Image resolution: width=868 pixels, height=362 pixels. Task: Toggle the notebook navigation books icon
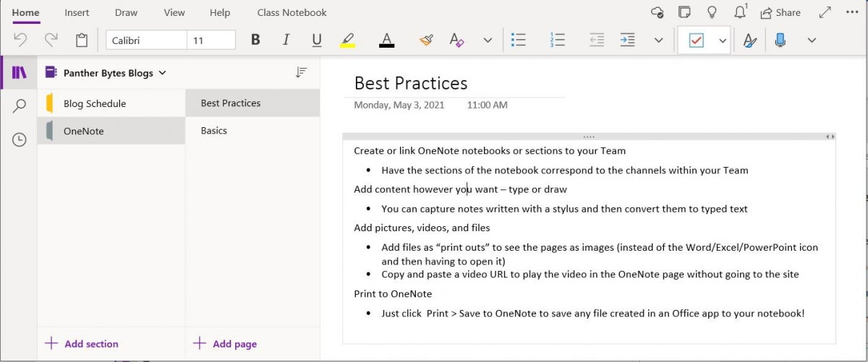(19, 72)
